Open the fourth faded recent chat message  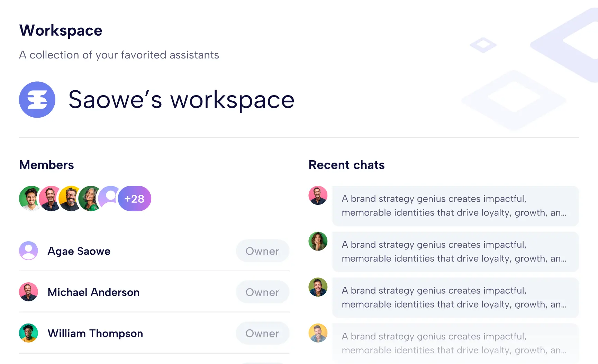point(455,343)
